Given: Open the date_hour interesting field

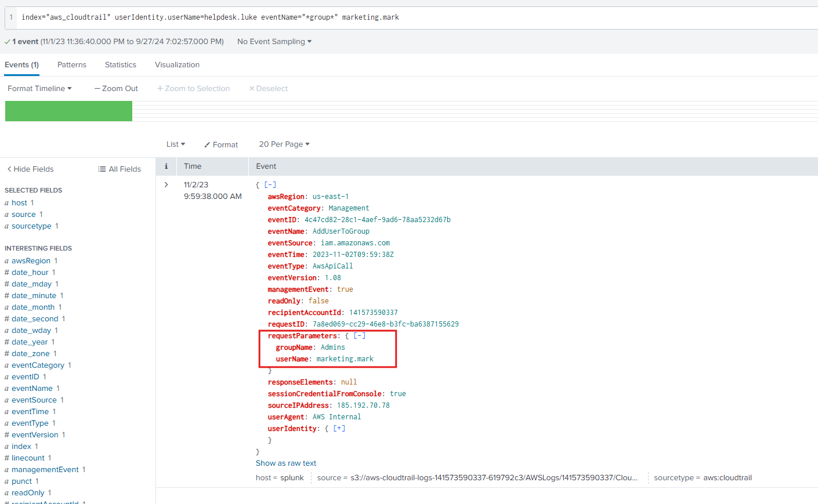Looking at the screenshot, I should [30, 273].
